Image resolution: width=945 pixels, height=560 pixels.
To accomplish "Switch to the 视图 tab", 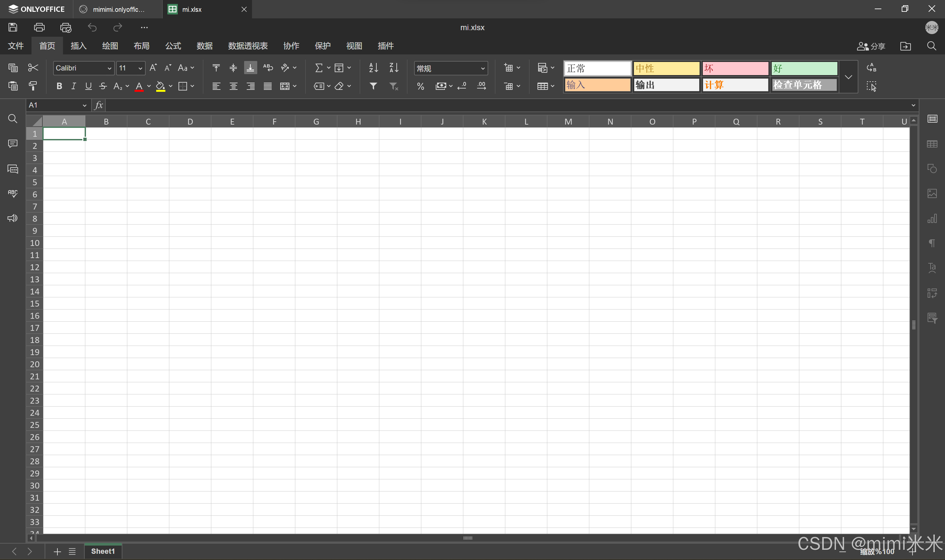I will pyautogui.click(x=354, y=46).
